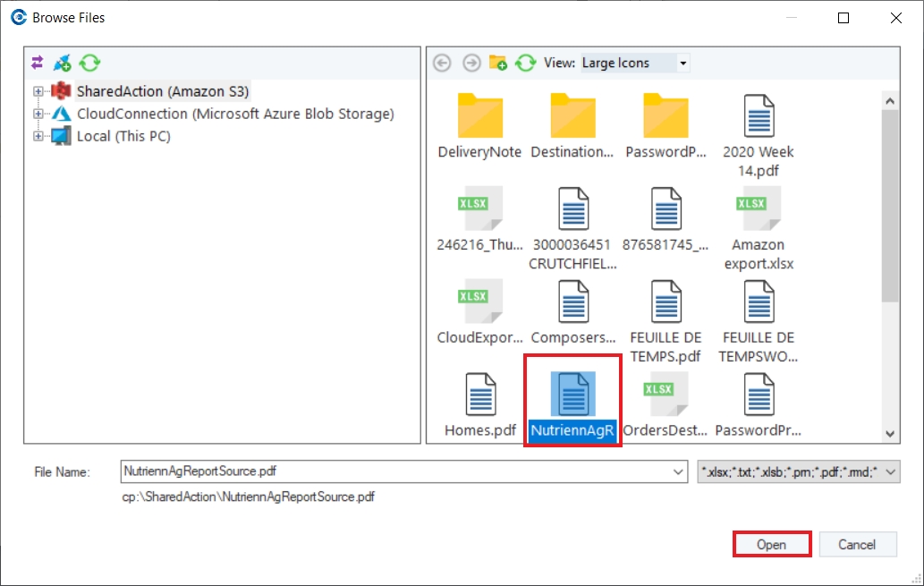
Task: Select Local (This PC) in the tree
Action: (123, 136)
